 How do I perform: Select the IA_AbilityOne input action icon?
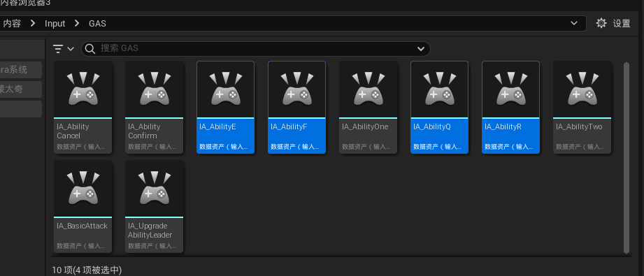[x=368, y=89]
